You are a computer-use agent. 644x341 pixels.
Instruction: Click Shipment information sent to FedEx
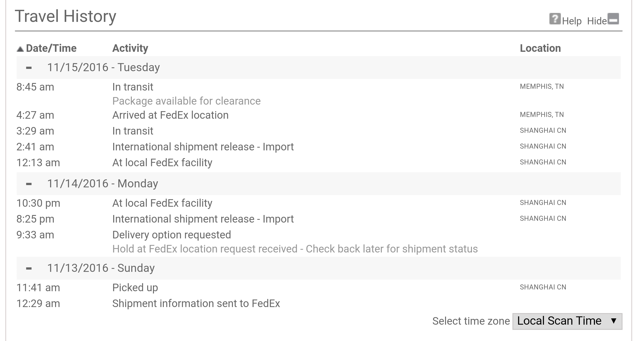click(x=196, y=303)
